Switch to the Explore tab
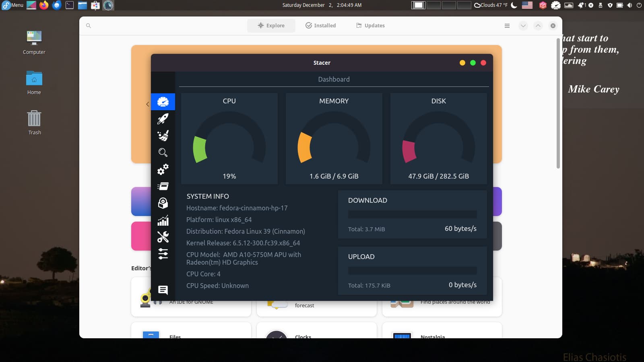644x362 pixels. tap(271, 25)
